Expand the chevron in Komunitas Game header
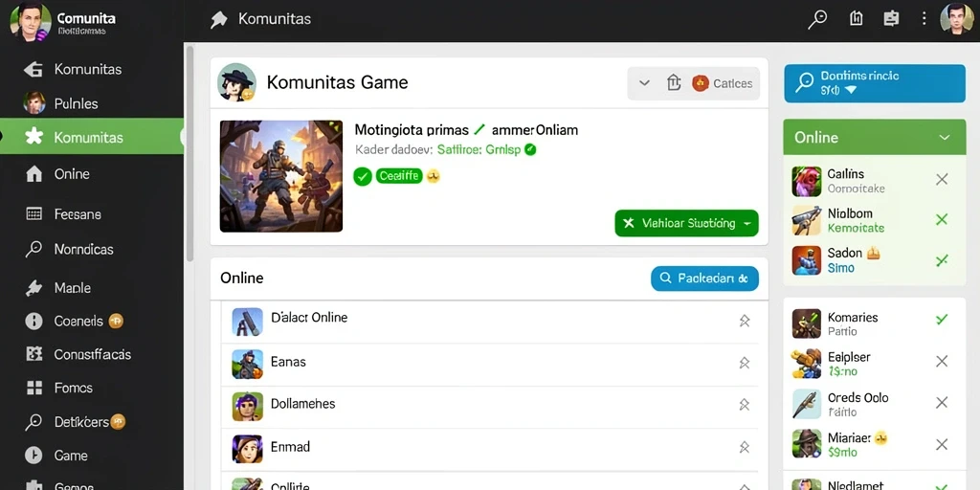980x490 pixels. coord(644,82)
